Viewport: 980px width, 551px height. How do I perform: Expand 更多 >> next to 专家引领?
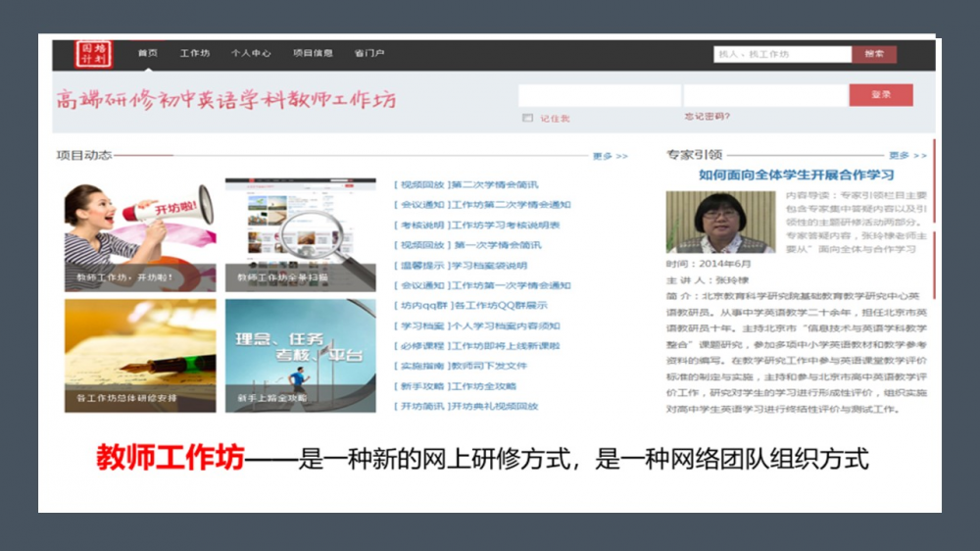click(x=906, y=155)
